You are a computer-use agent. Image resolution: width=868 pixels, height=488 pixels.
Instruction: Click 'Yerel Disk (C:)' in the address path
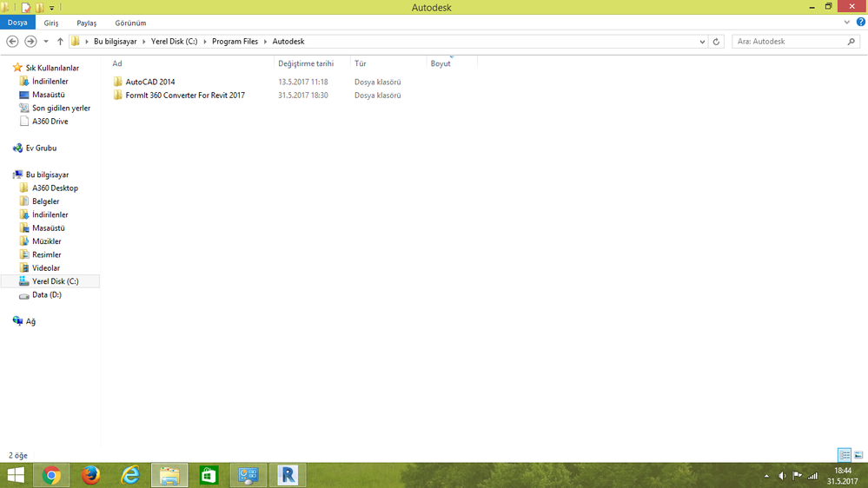(x=174, y=42)
